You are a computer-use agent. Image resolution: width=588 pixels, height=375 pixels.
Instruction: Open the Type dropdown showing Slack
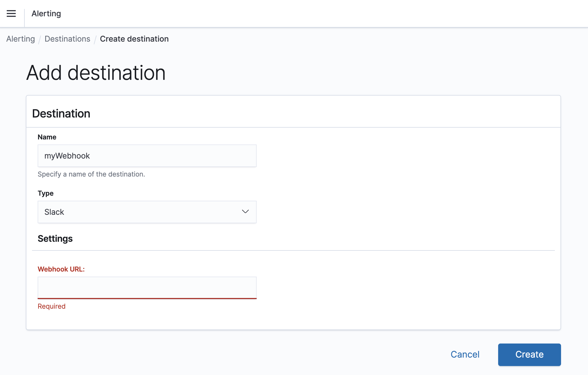(x=140, y=212)
